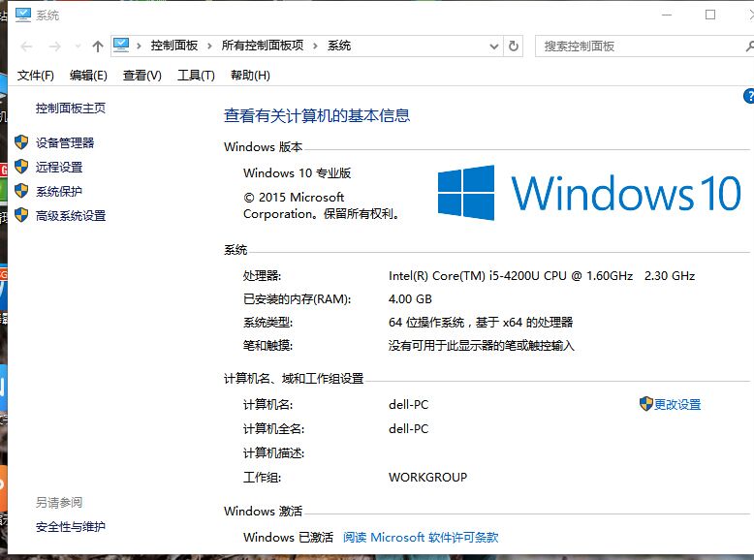The height and width of the screenshot is (560, 754).
Task: Open 高级系统设置 link
Action: click(71, 216)
